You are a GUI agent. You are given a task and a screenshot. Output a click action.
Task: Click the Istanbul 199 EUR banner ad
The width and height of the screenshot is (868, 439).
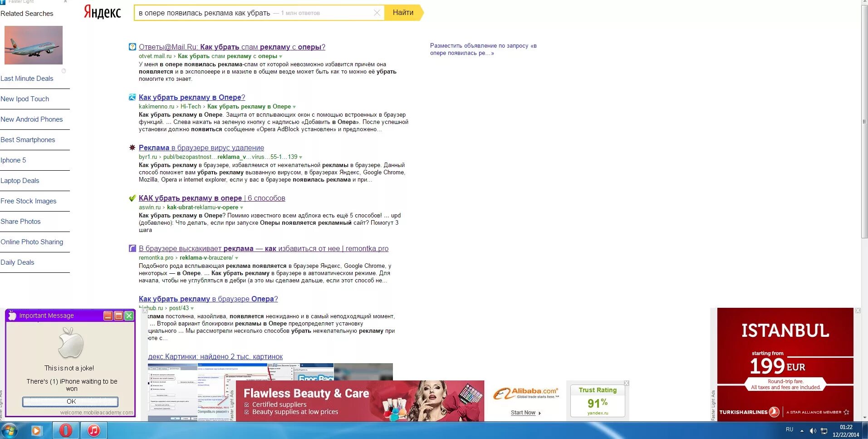click(785, 365)
